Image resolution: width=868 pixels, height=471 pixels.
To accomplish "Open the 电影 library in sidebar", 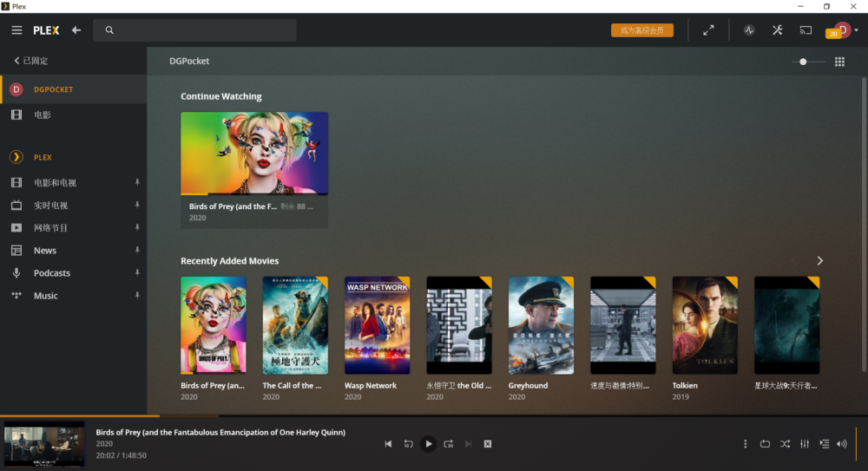I will click(x=74, y=114).
